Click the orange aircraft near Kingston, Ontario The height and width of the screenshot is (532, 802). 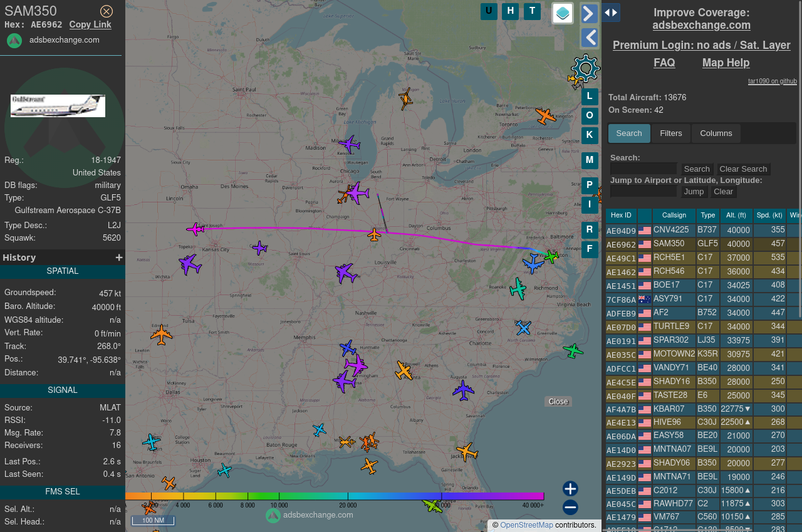[545, 116]
